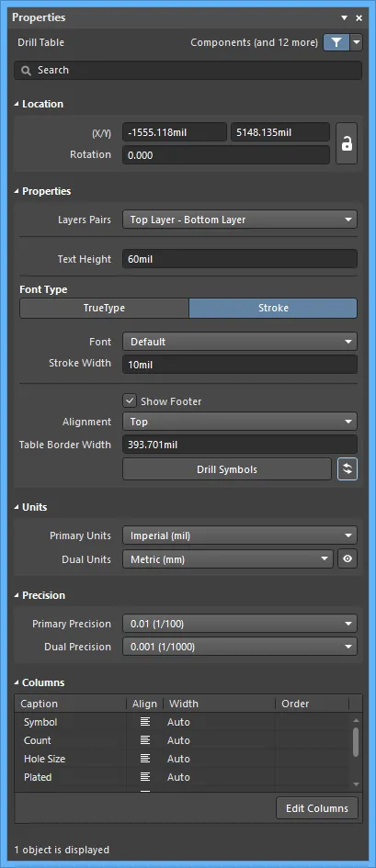Click the Text Height input field
The width and height of the screenshot is (376, 868).
240,259
